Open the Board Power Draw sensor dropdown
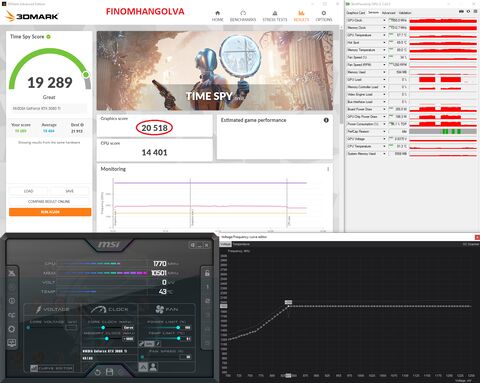This screenshot has width=480, height=383. point(384,109)
